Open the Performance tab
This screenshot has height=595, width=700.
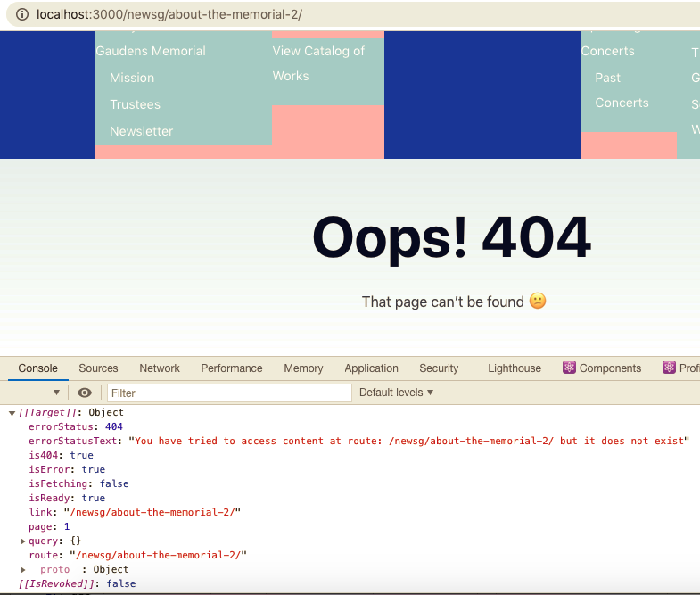[231, 368]
